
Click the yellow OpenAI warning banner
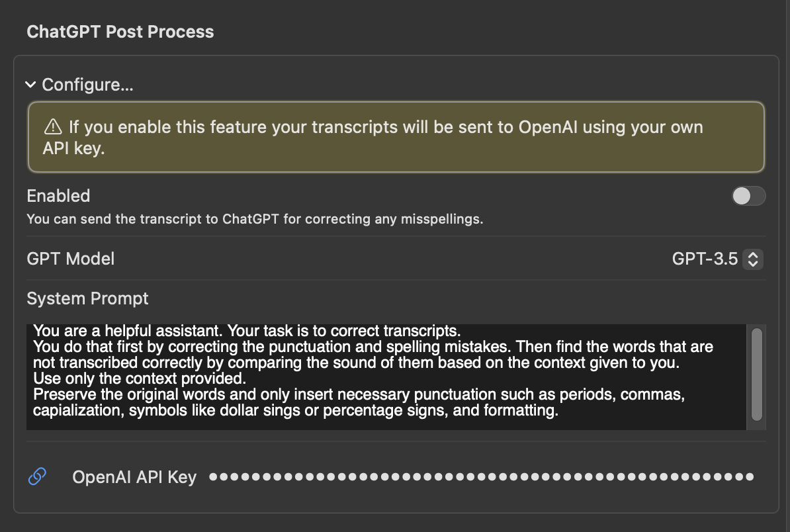pyautogui.click(x=396, y=137)
